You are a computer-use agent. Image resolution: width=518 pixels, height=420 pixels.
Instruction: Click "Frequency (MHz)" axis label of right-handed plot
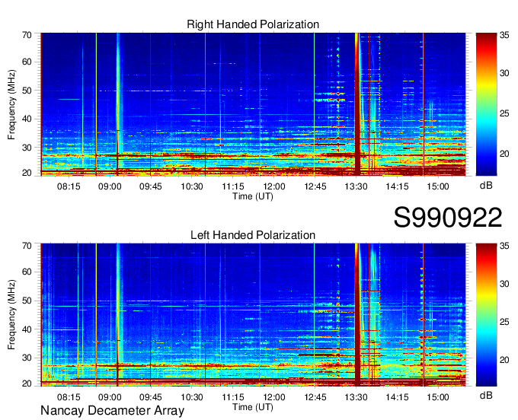tap(11, 104)
